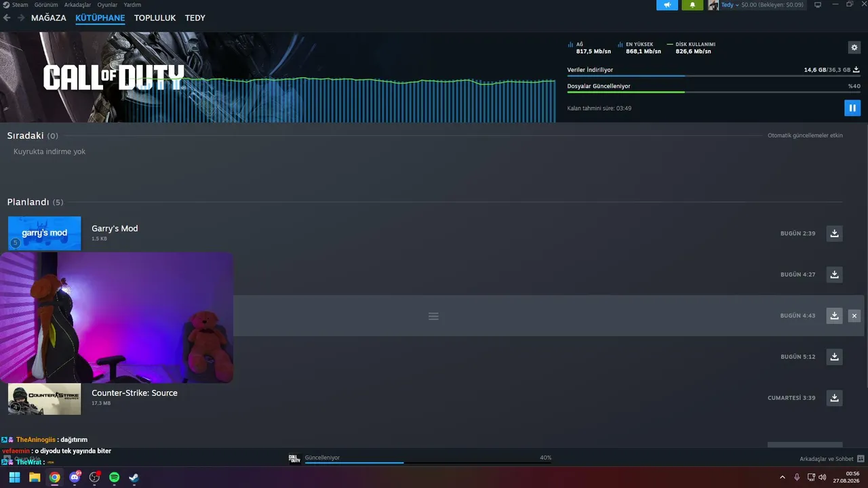Open the Yardım menu

132,5
